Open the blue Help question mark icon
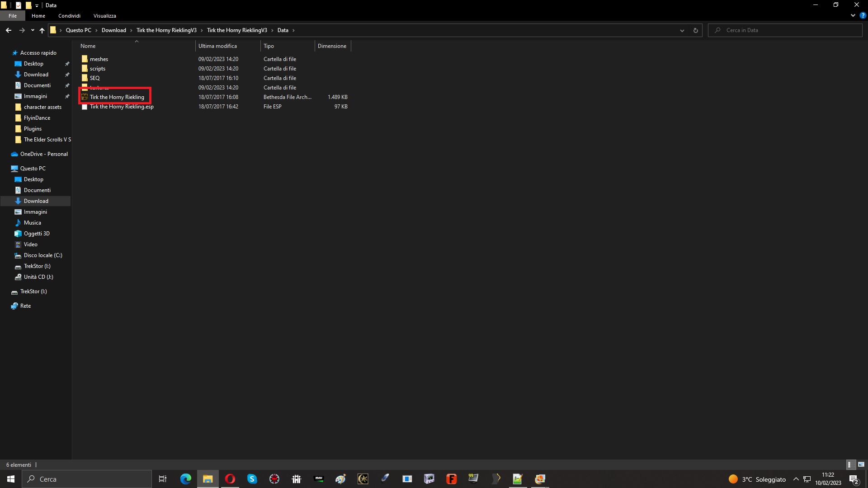Image resolution: width=868 pixels, height=488 pixels. [863, 15]
